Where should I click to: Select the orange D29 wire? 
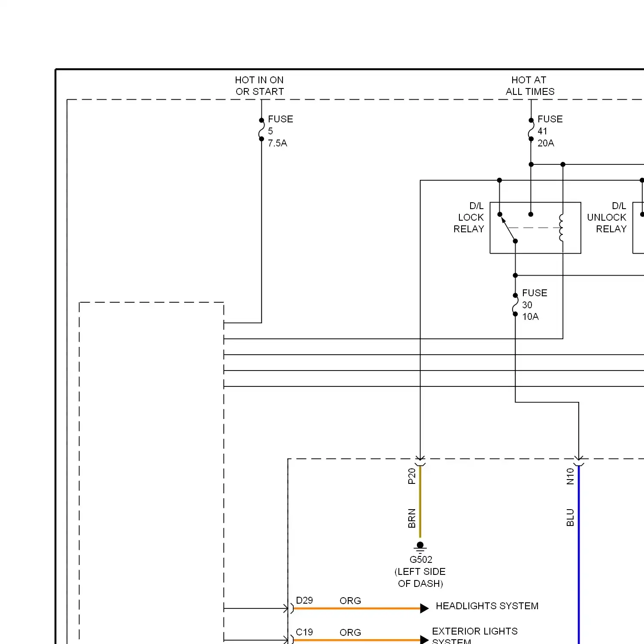(x=357, y=608)
